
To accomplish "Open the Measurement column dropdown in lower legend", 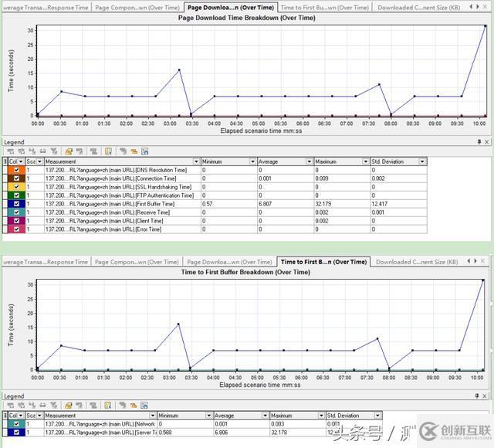I will click(x=153, y=416).
